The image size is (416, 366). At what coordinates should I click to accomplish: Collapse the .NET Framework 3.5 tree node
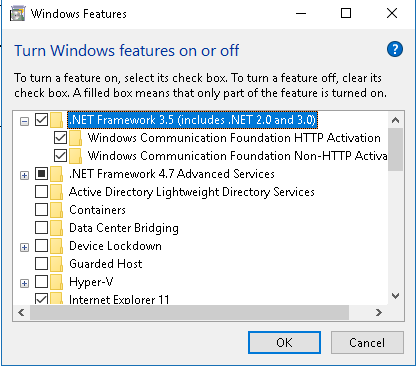coord(24,121)
